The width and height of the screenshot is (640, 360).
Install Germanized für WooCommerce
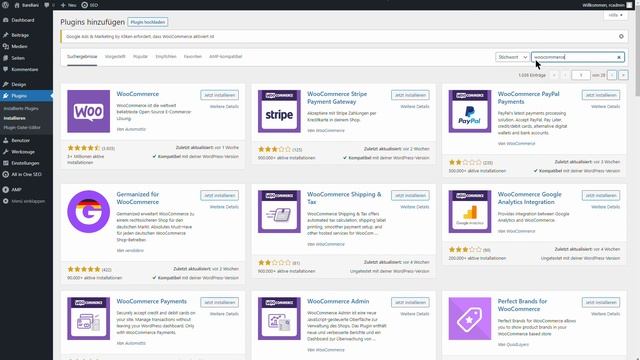tap(219, 196)
